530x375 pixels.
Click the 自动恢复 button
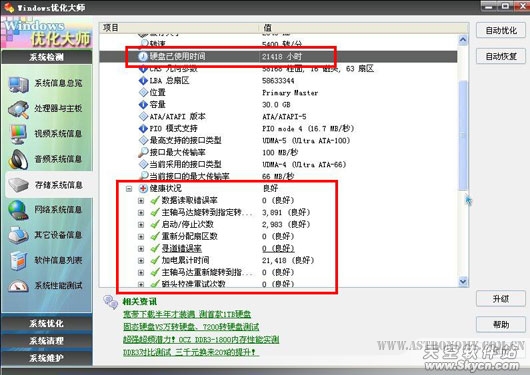(x=501, y=56)
